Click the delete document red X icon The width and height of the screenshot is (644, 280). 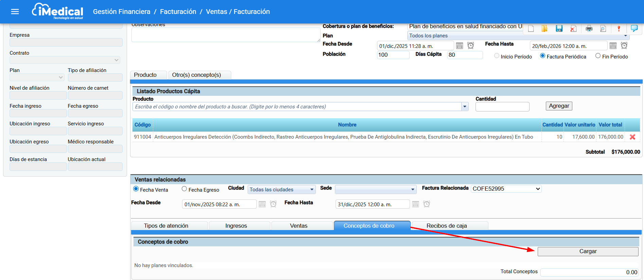(573, 29)
